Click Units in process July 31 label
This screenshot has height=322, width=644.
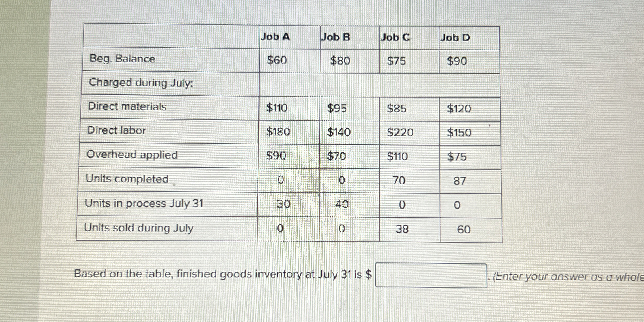pyautogui.click(x=144, y=204)
